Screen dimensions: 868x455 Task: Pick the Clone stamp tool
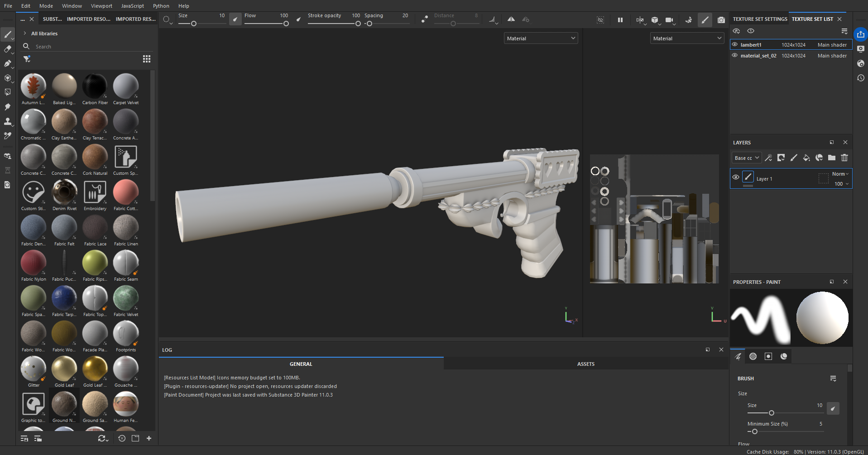pyautogui.click(x=8, y=121)
